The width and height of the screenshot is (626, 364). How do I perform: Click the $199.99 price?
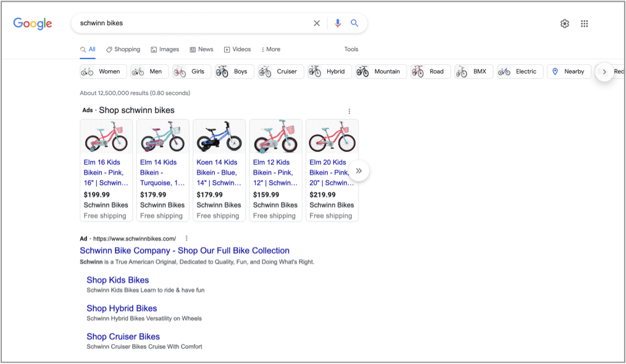(96, 195)
